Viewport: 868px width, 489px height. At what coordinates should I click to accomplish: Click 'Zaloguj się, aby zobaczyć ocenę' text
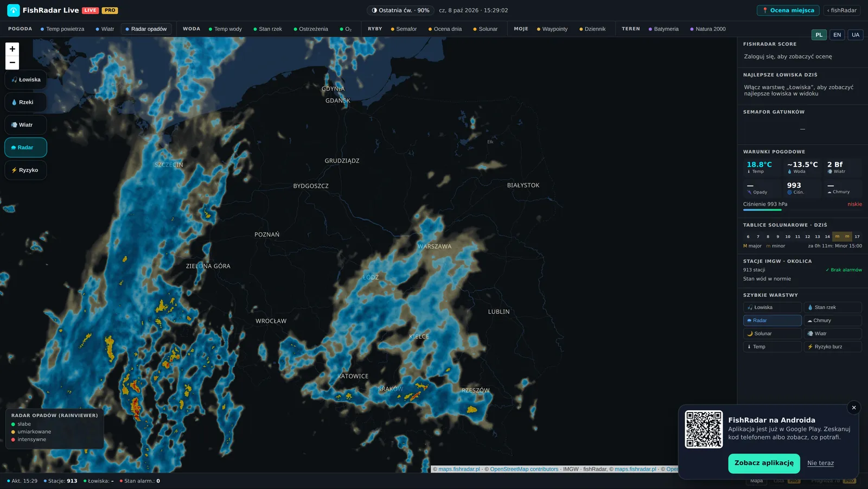point(788,56)
